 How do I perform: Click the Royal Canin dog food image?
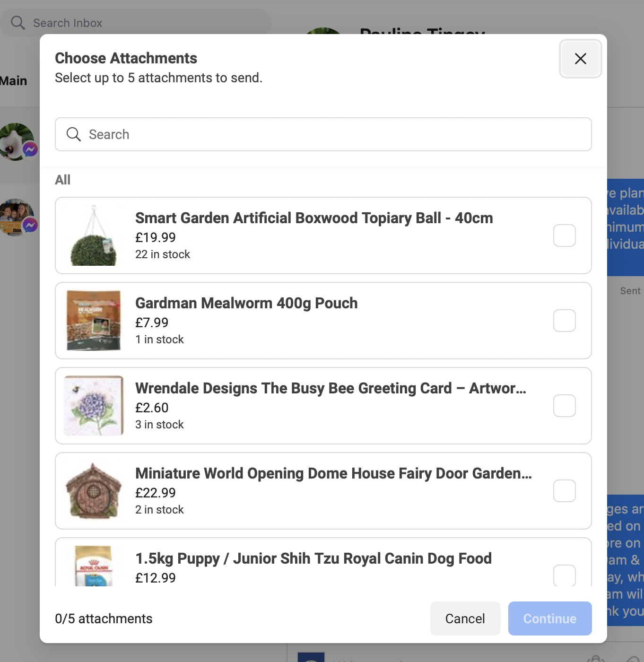(x=94, y=566)
